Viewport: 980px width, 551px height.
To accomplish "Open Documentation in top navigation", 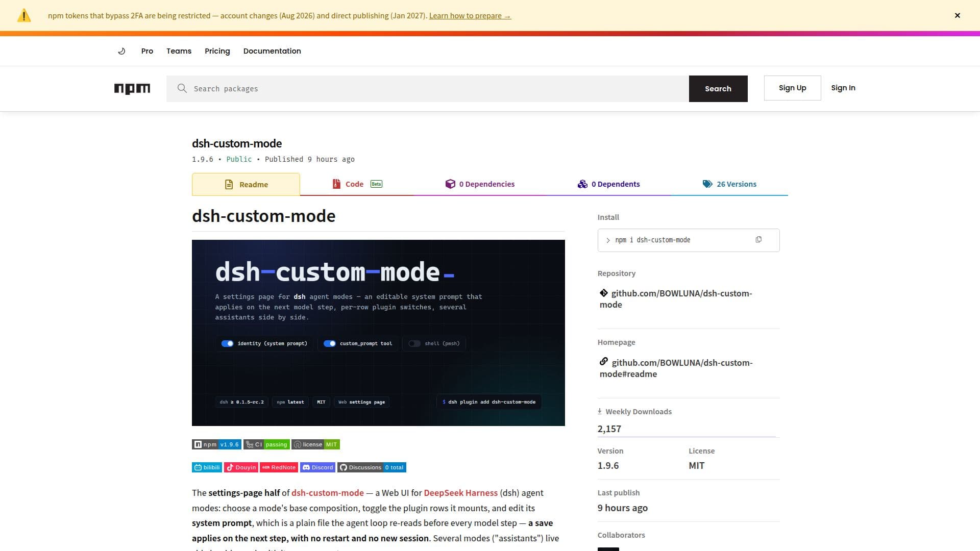I will coord(272,51).
